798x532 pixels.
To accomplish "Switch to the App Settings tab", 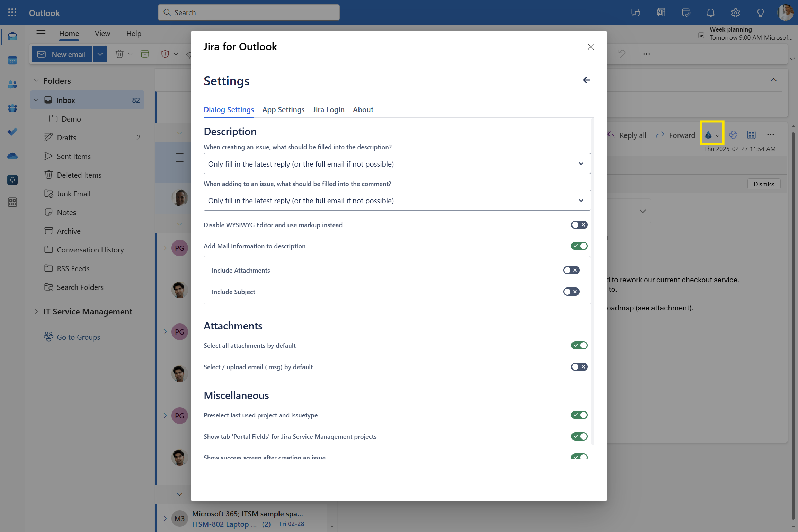I will point(283,110).
